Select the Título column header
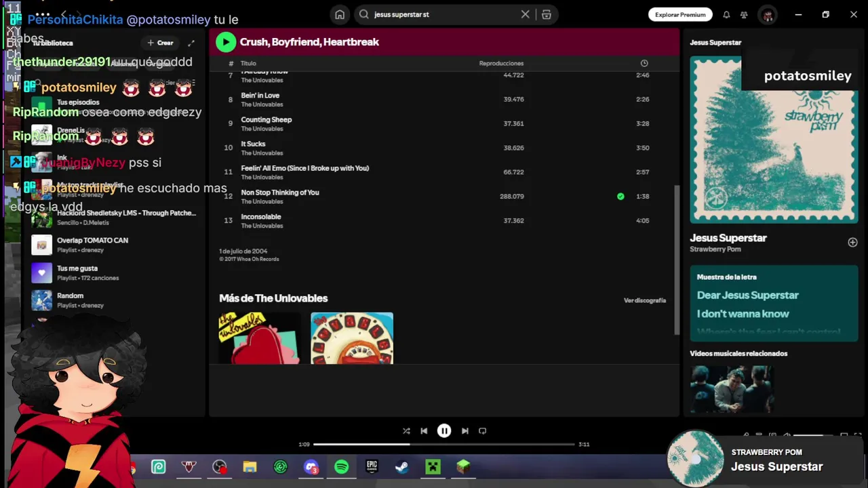Viewport: 868px width, 488px height. (x=248, y=63)
